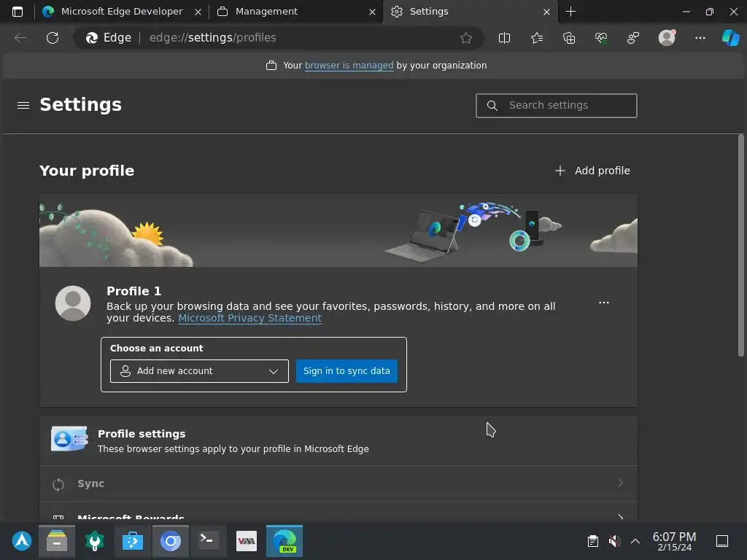The height and width of the screenshot is (560, 747).
Task: Click the Search settings field
Action: [x=556, y=105]
